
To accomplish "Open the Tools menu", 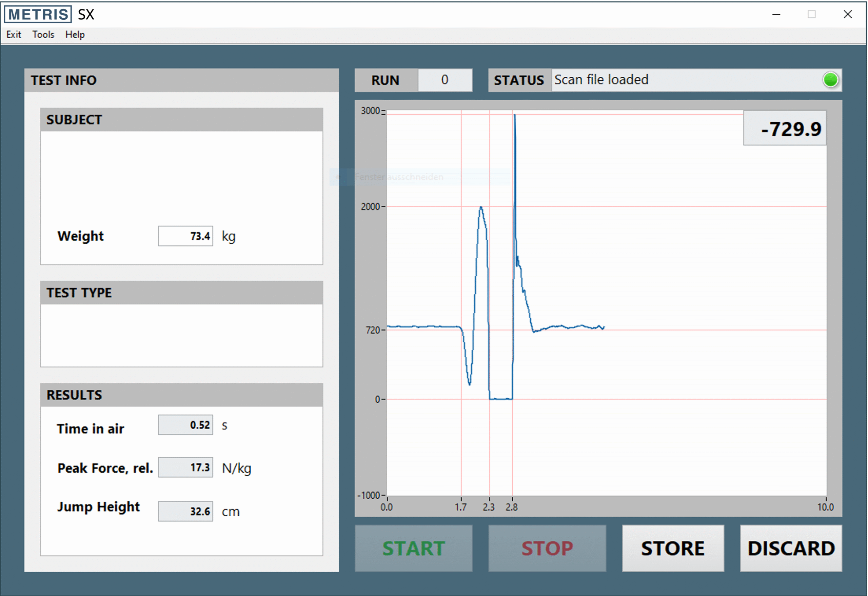I will coord(43,34).
